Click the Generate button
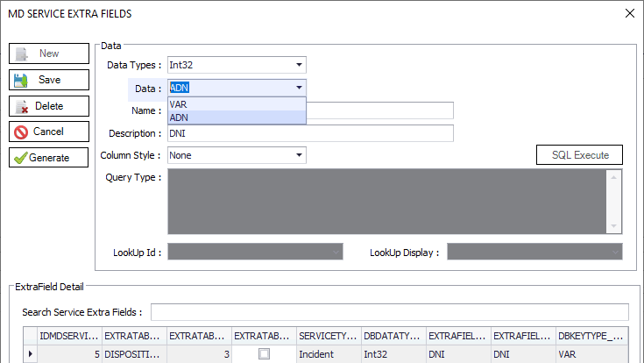644x363 pixels. point(48,158)
